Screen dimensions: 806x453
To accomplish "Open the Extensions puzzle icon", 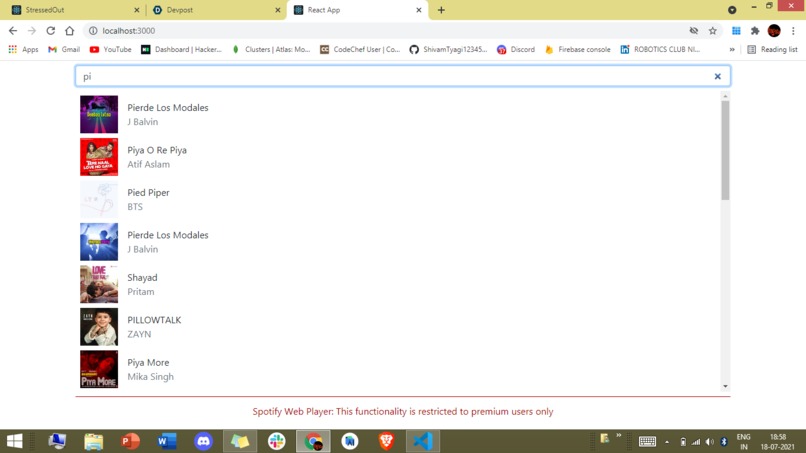I will pos(755,31).
